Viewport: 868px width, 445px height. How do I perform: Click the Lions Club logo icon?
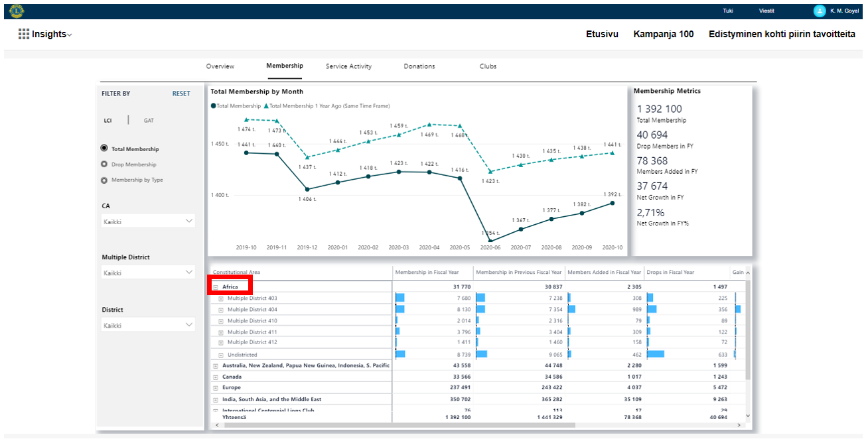(16, 11)
